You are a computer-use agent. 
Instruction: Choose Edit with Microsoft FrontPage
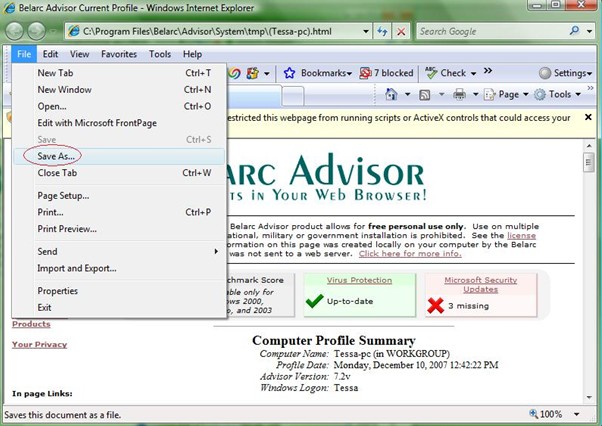pyautogui.click(x=119, y=123)
